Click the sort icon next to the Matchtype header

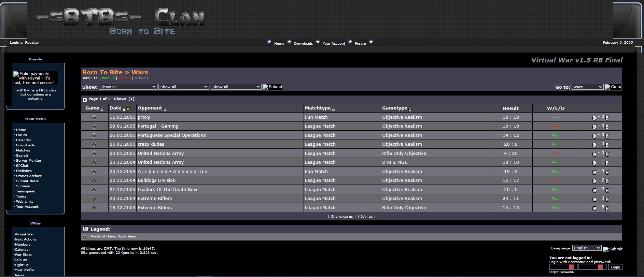point(333,110)
